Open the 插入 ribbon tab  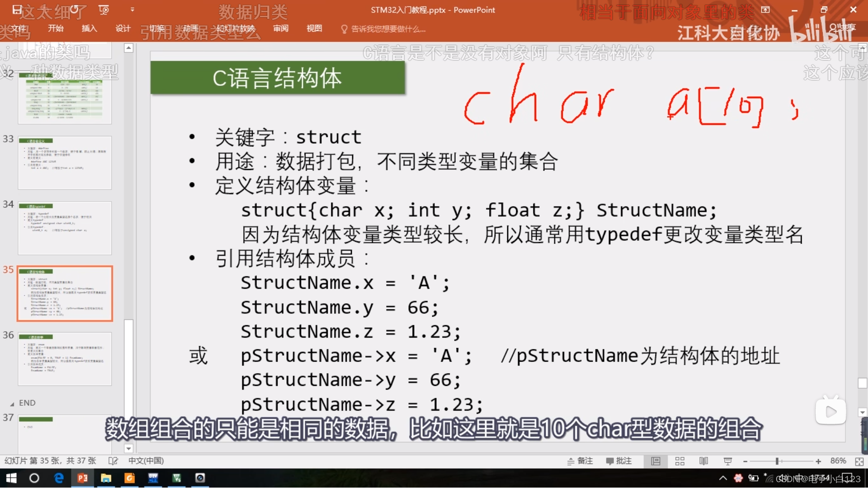pos(89,28)
